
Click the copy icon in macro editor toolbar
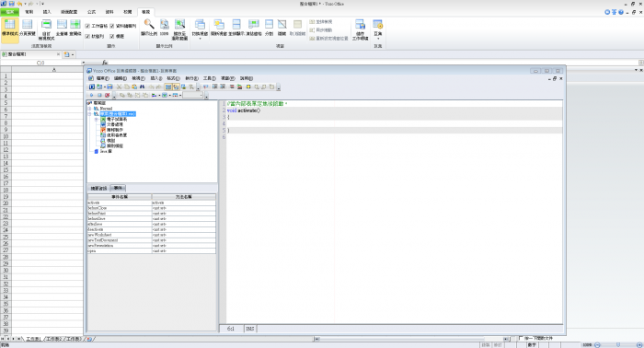[x=127, y=87]
